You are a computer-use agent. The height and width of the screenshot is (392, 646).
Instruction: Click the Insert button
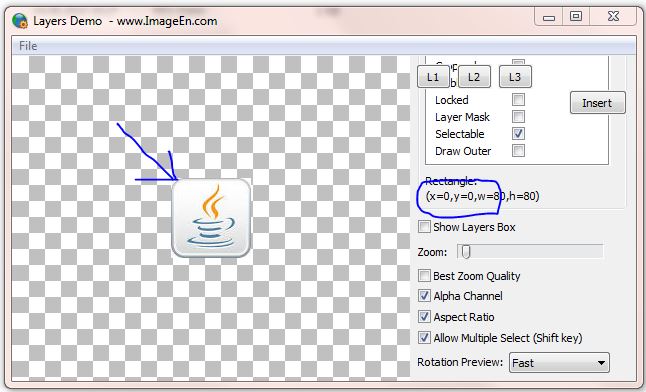597,103
